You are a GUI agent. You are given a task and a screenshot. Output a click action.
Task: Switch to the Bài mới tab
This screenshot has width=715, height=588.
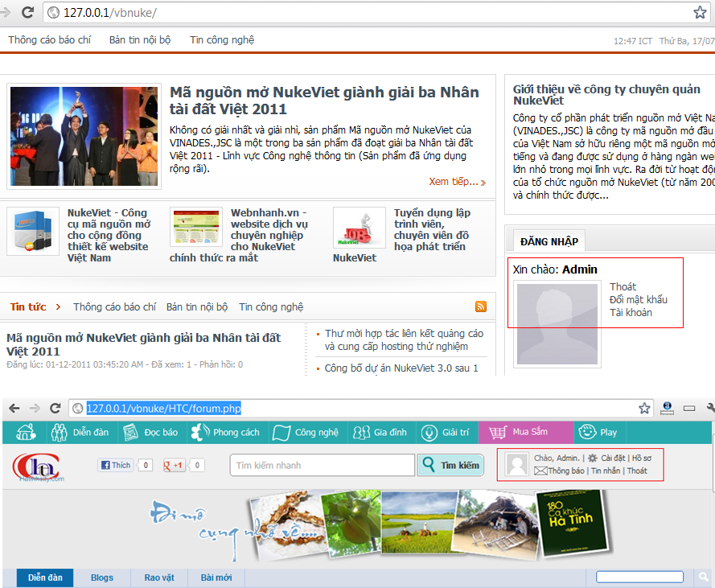(x=216, y=578)
